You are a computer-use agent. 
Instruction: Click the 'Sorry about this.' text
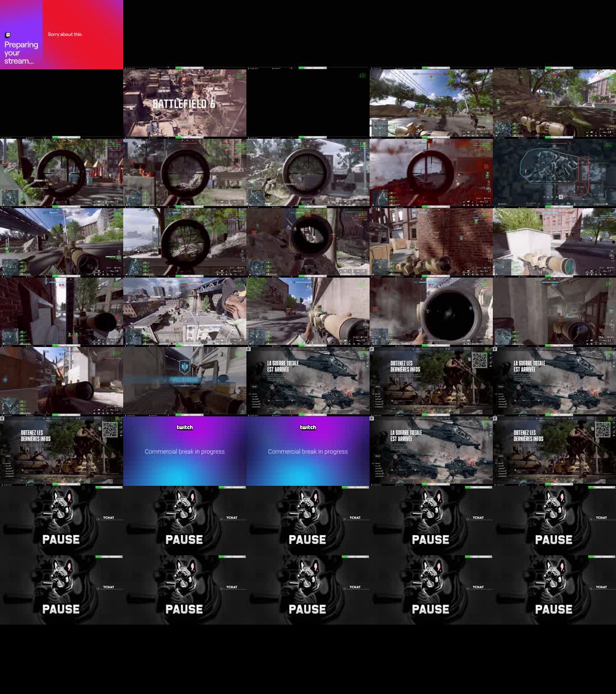point(65,34)
